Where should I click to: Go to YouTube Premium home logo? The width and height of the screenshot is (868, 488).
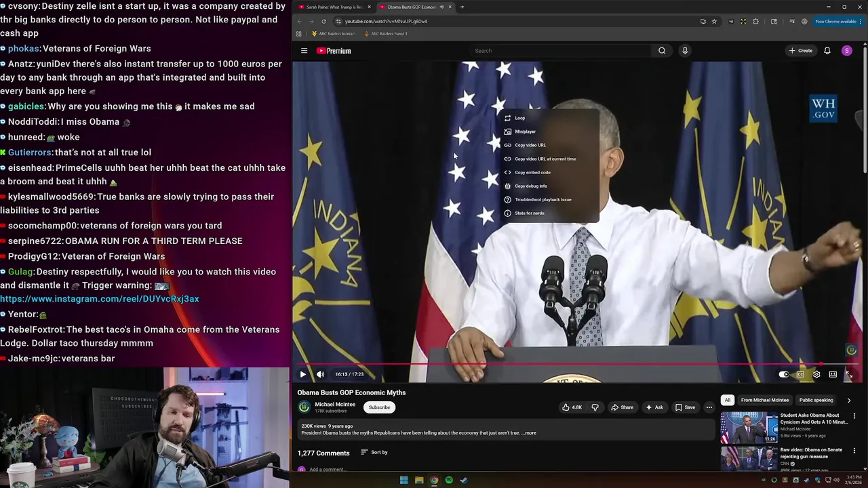334,51
